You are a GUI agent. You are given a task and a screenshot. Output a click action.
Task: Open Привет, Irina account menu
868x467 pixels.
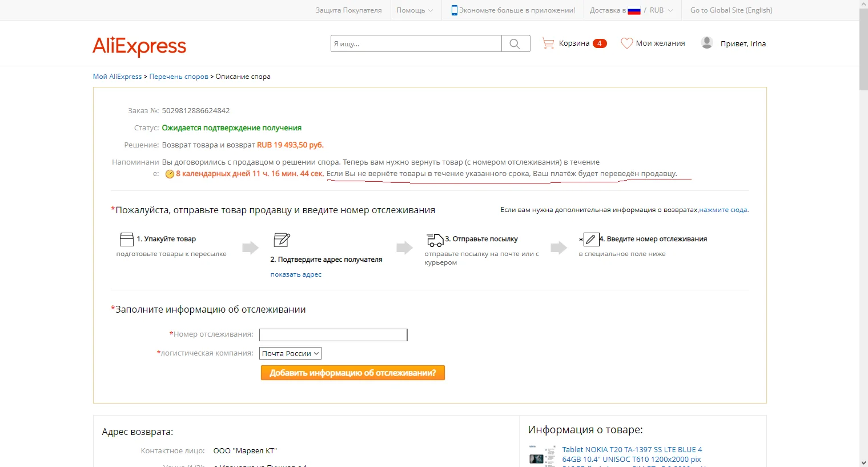pos(743,43)
